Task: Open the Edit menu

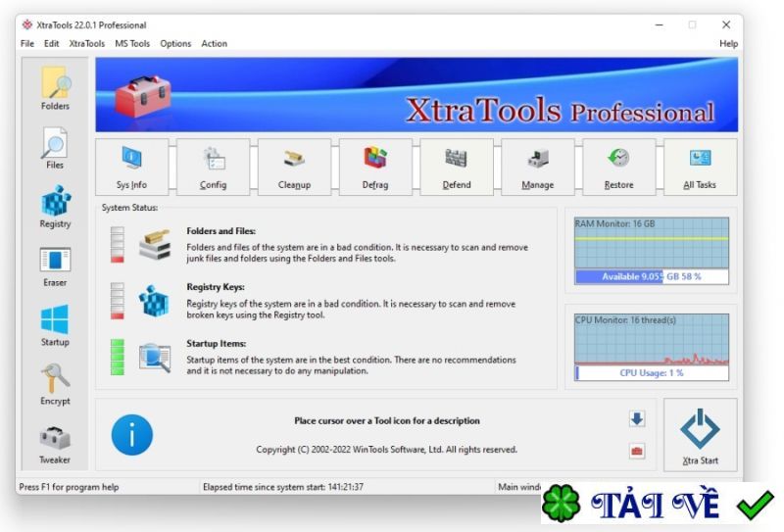Action: pos(52,43)
